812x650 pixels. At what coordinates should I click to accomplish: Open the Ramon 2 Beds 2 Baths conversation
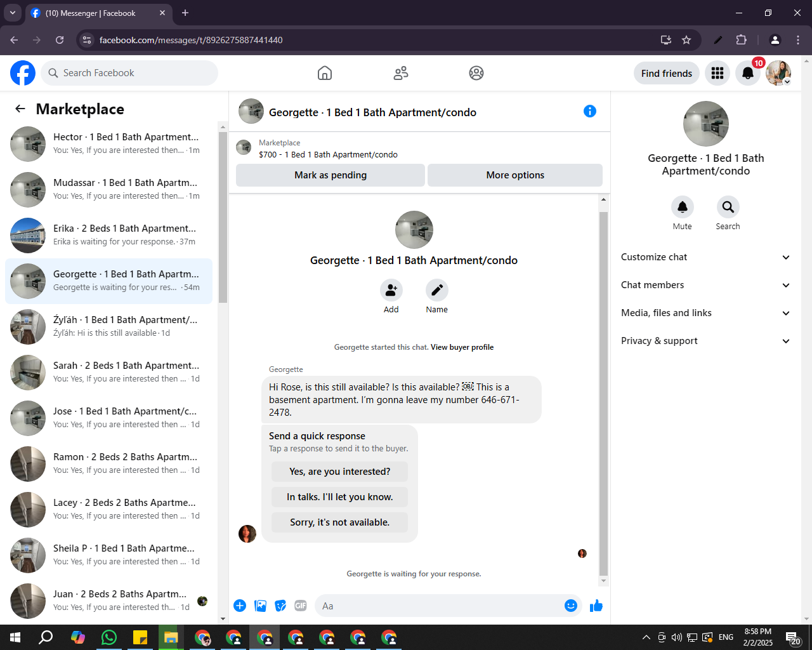109,464
